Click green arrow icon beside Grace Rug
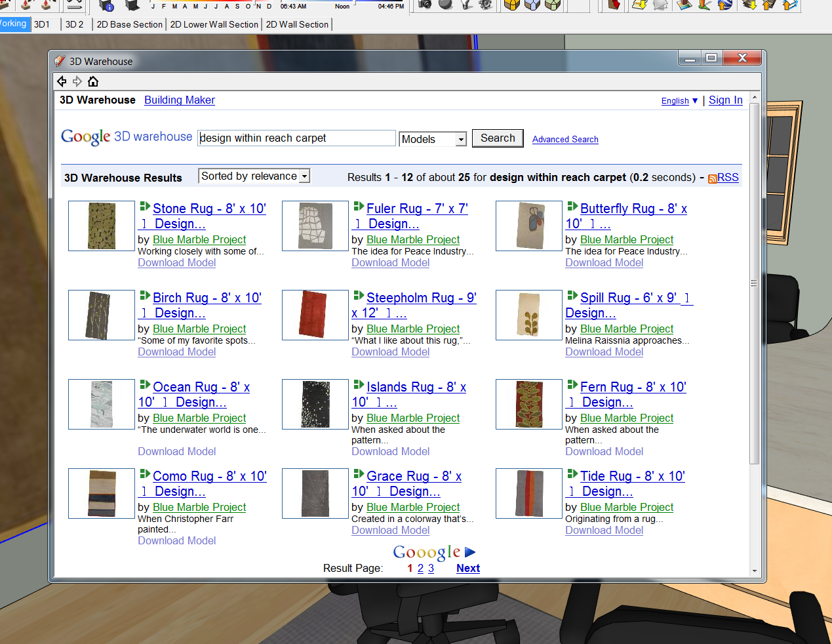 359,474
